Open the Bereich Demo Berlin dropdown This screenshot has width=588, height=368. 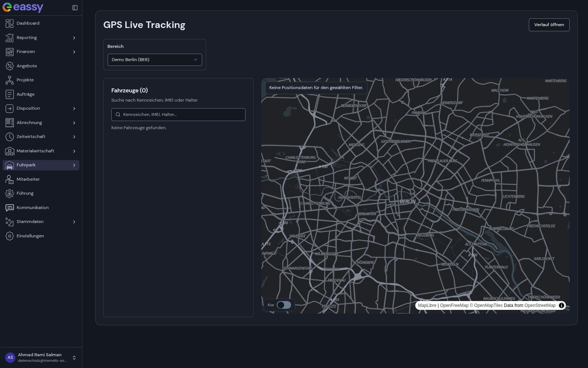tap(155, 60)
